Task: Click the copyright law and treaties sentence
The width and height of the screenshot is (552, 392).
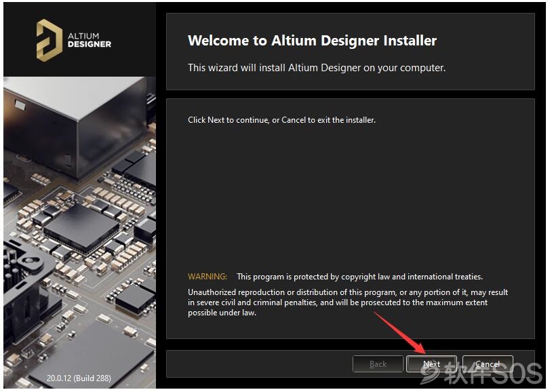Action: click(359, 277)
